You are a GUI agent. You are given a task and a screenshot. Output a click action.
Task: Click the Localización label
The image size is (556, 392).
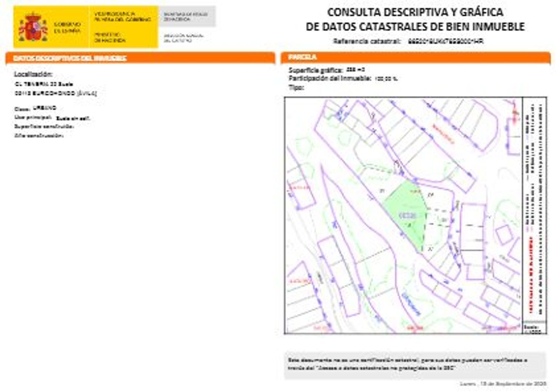(x=33, y=74)
